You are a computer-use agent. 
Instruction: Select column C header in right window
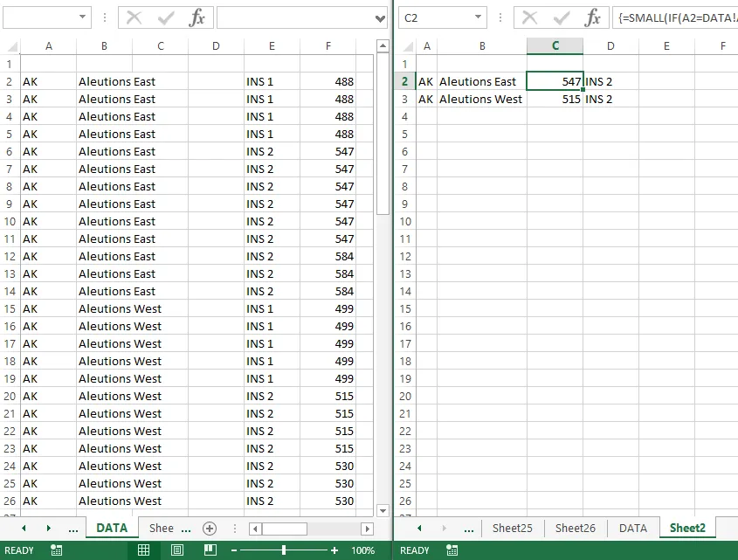coord(555,46)
